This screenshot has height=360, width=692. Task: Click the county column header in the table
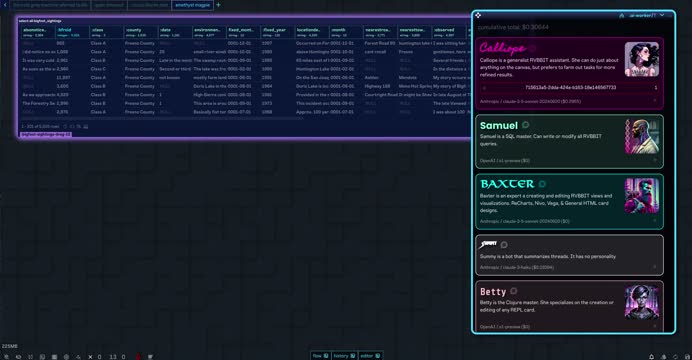pos(140,32)
